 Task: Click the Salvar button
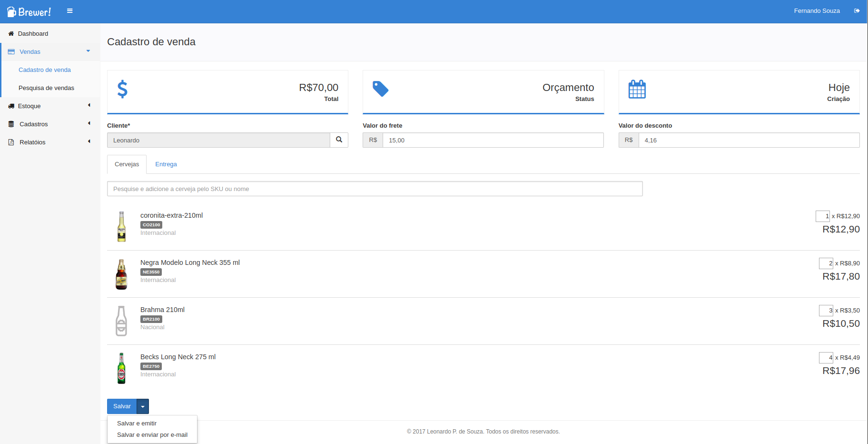point(122,406)
